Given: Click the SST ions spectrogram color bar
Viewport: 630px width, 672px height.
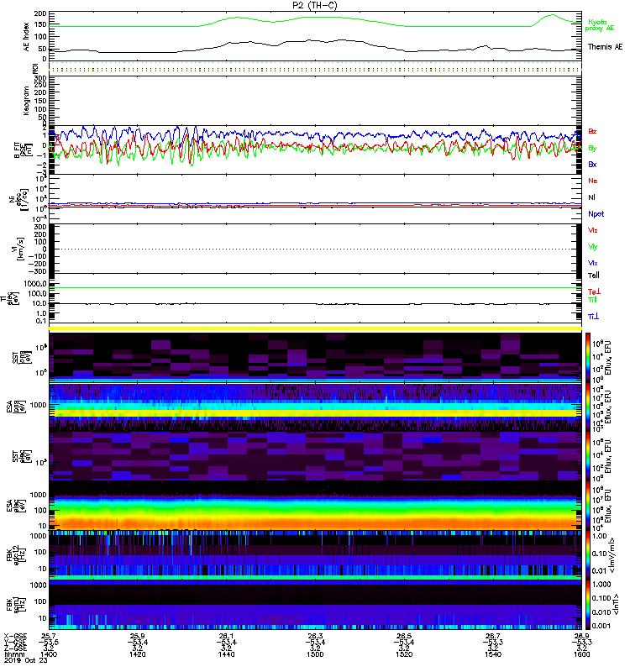Looking at the screenshot, I should coord(588,358).
